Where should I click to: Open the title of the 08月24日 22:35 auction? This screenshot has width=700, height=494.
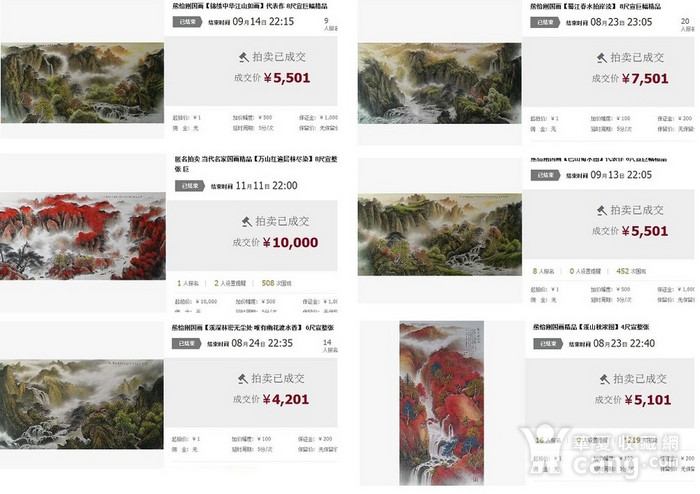pos(253,328)
